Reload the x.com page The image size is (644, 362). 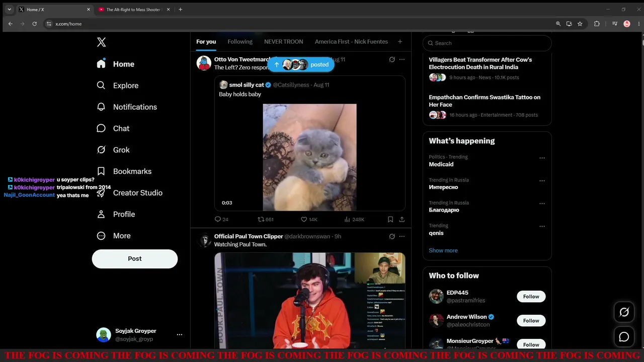(34, 24)
